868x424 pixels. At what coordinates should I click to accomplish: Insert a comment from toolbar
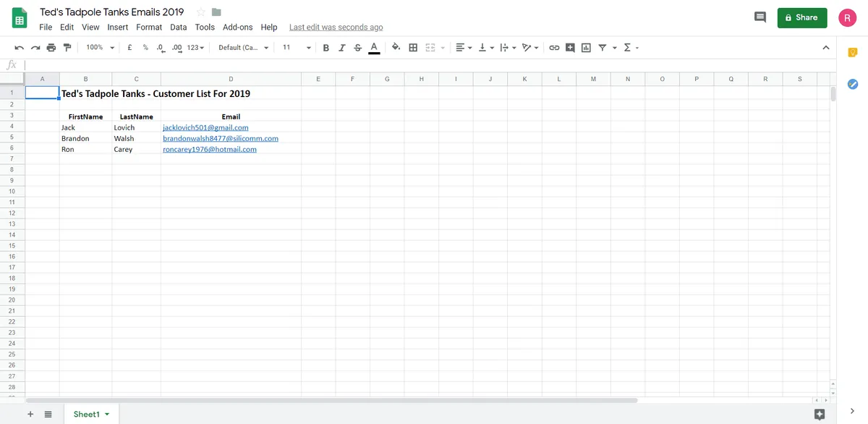pyautogui.click(x=570, y=48)
